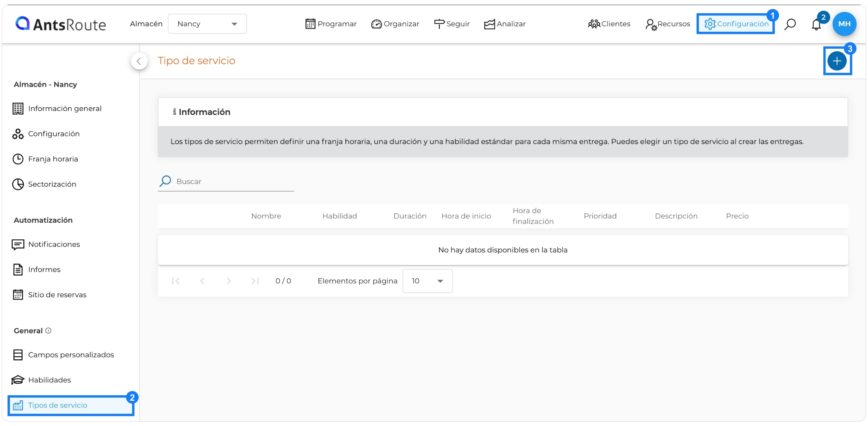Click the Programar calendar icon
This screenshot has height=426, width=868.
coord(310,24)
